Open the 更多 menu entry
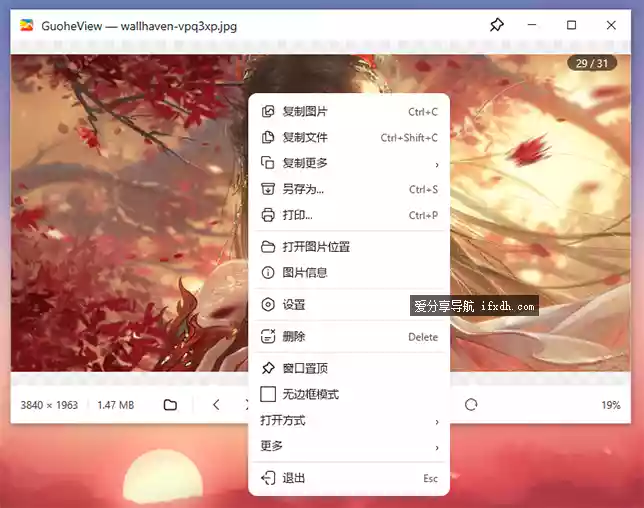Viewport: 644px width, 508px height. point(349,446)
